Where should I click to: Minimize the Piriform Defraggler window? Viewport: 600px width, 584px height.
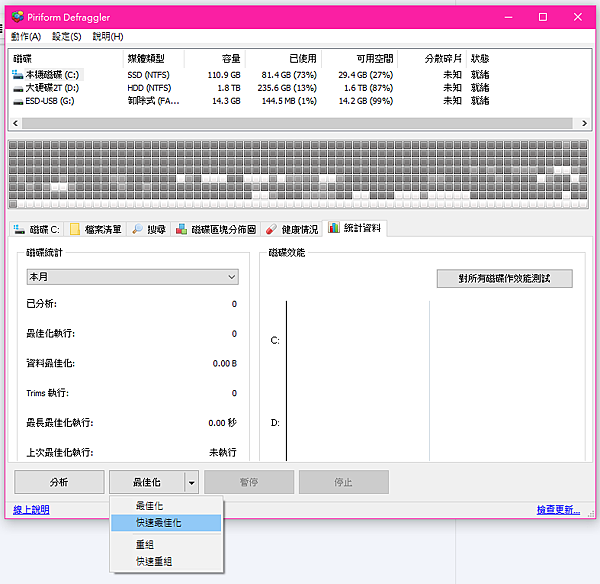tap(508, 17)
